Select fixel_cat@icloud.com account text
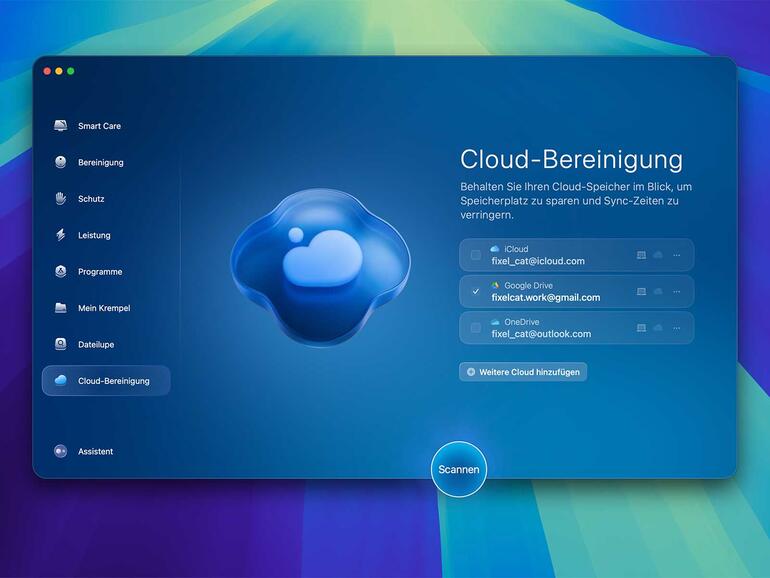Screen dimensions: 770x578 point(538,261)
